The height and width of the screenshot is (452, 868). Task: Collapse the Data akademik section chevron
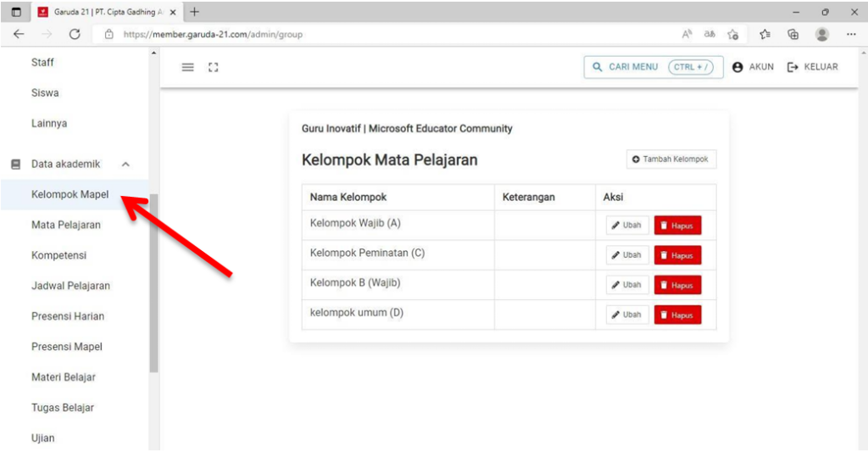125,164
